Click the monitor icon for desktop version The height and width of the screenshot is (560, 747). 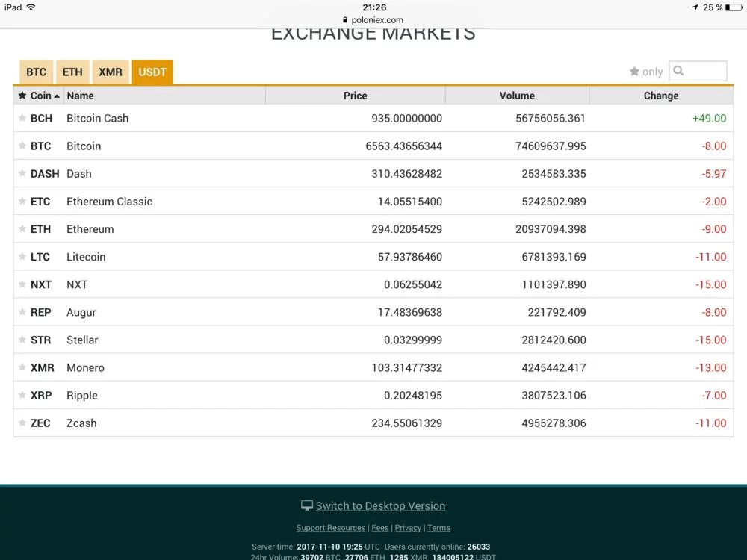click(307, 505)
